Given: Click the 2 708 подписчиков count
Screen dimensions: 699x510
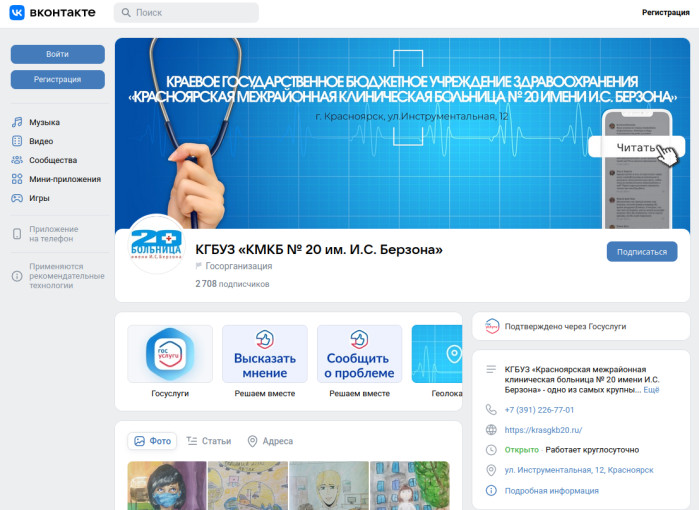Looking at the screenshot, I should pos(232,284).
